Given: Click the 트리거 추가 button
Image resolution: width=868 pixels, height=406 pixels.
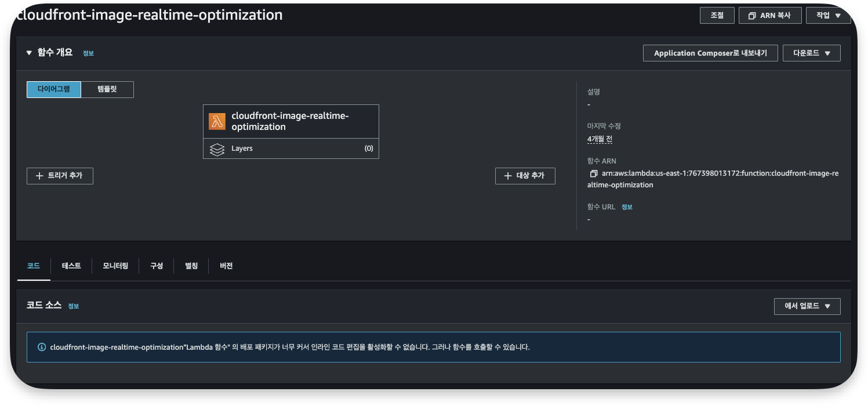Looking at the screenshot, I should (x=60, y=176).
